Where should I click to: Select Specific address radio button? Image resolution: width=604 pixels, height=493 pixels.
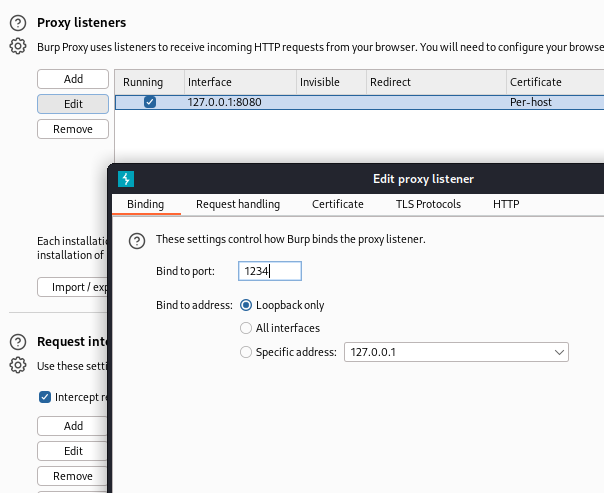pos(246,352)
